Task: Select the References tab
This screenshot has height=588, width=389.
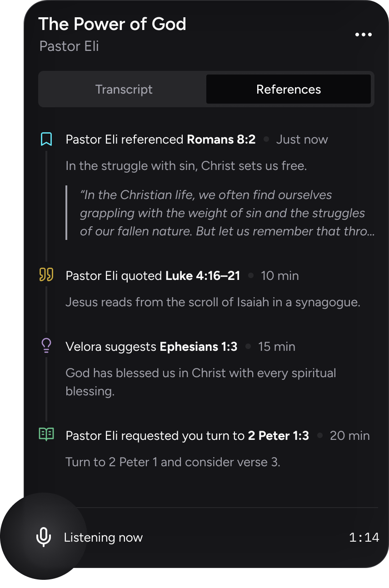Action: point(289,90)
